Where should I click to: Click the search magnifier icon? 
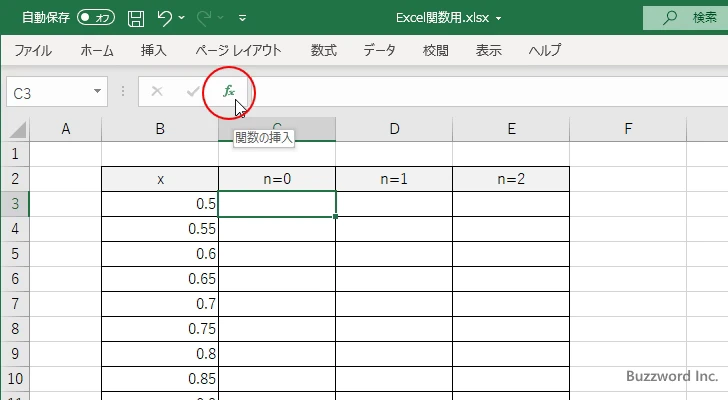(x=670, y=18)
